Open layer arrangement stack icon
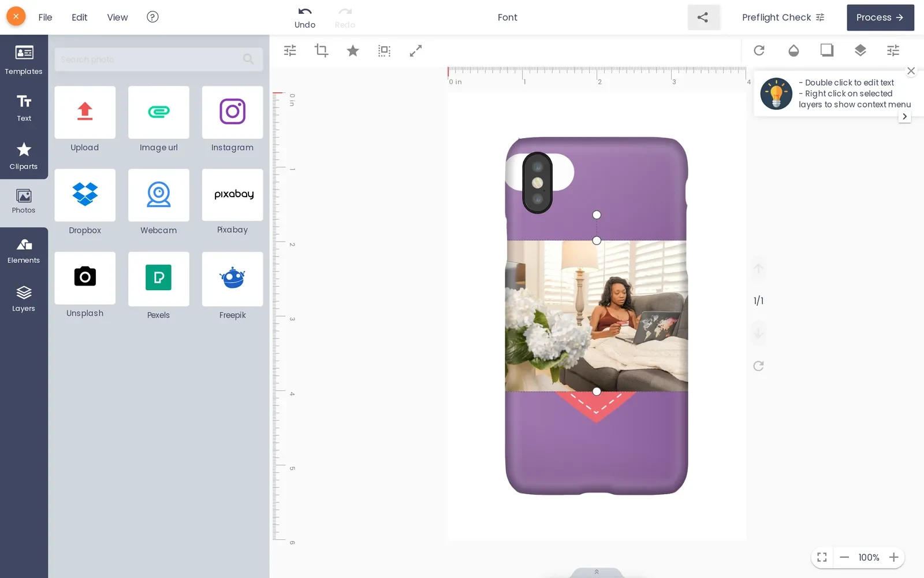Image resolution: width=924 pixels, height=578 pixels. (860, 50)
